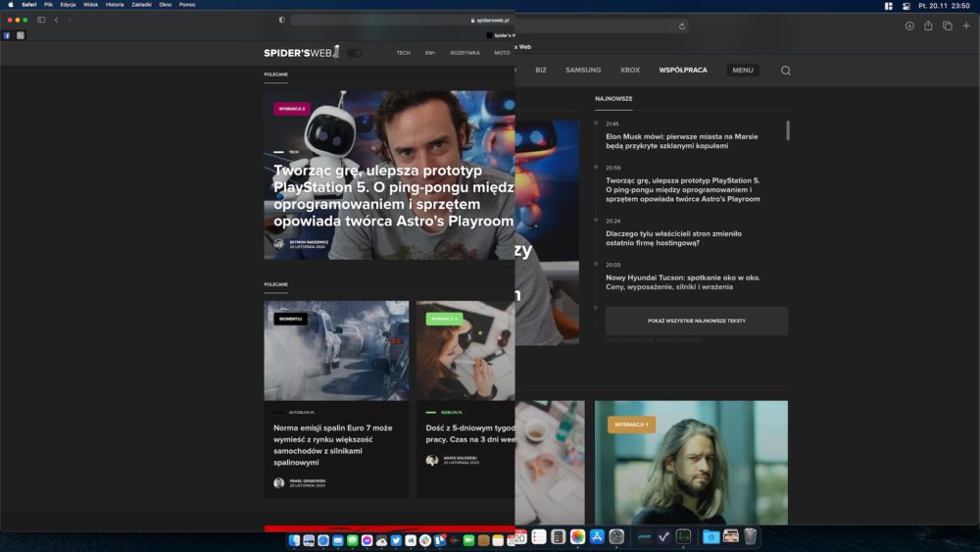Open System Preferences from the Dock
Viewport: 980px width, 552px height.
coord(616,537)
